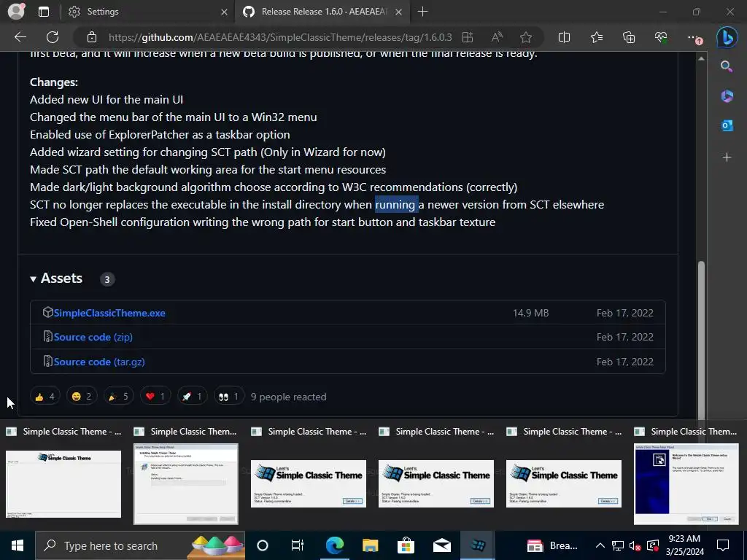Click Simple Classic Theme taskbar icon
Viewport: 747px width, 560px height.
tap(478, 545)
